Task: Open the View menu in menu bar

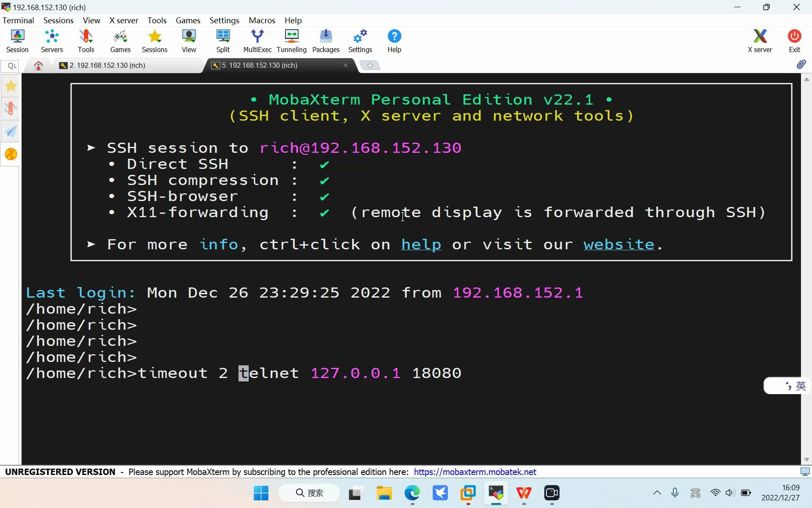Action: pyautogui.click(x=91, y=20)
